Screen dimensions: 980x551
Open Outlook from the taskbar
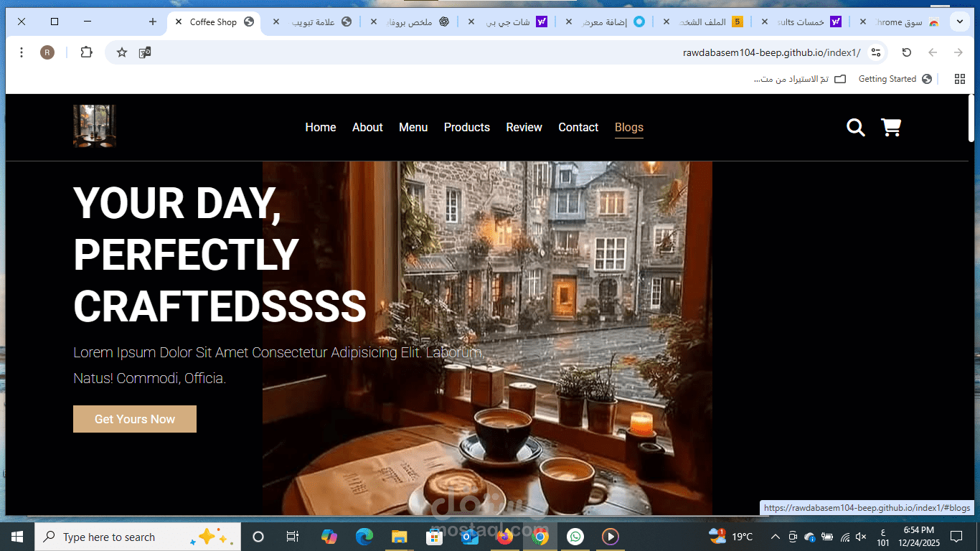[x=470, y=537]
